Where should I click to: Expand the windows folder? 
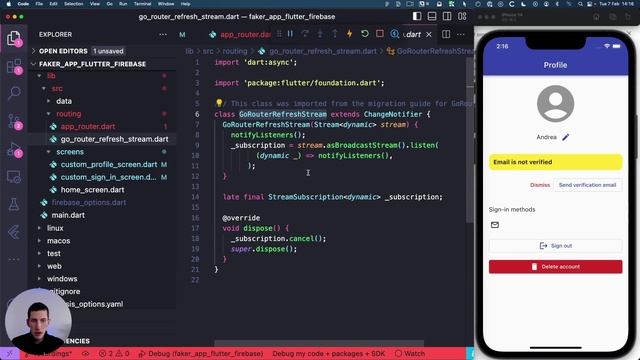pyautogui.click(x=62, y=279)
